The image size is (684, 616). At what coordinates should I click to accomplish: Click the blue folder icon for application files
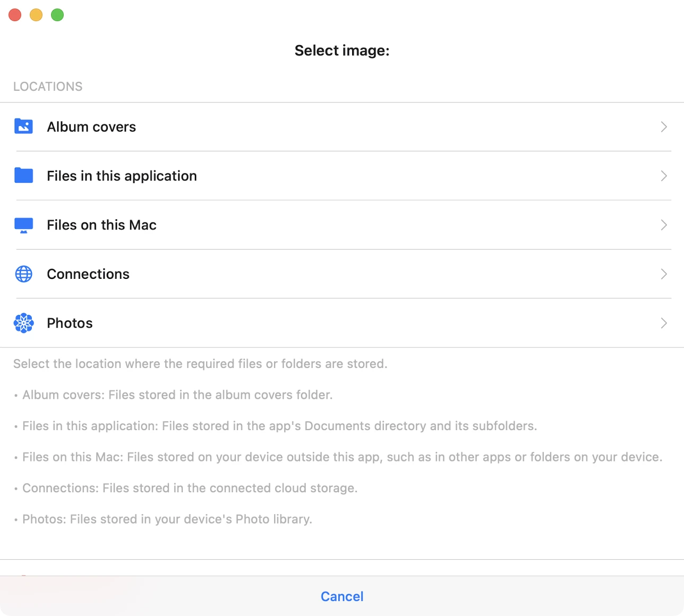(23, 175)
